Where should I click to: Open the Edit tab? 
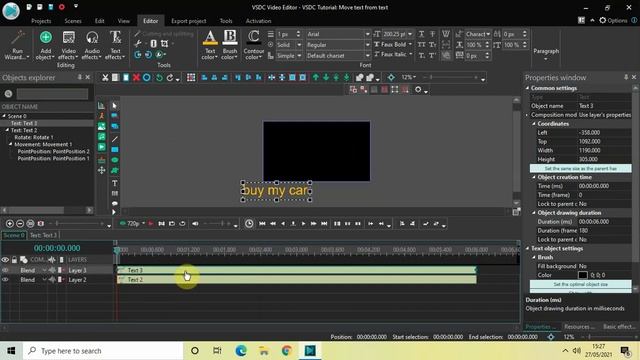point(100,21)
